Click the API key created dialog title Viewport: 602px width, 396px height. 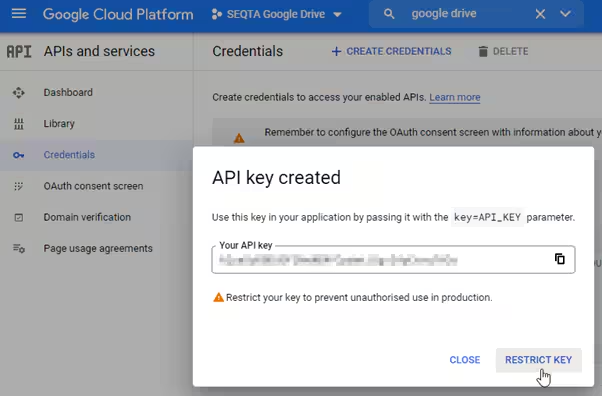point(276,178)
